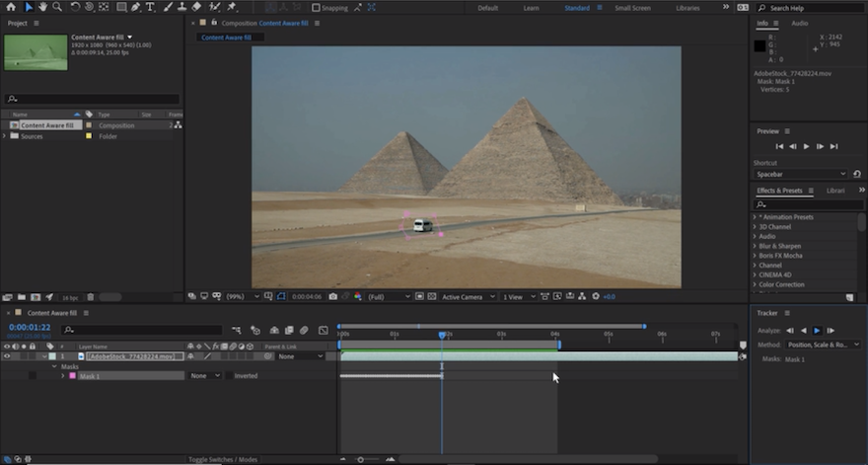Click the Home icon in toolbar
This screenshot has height=465, width=868.
11,7
